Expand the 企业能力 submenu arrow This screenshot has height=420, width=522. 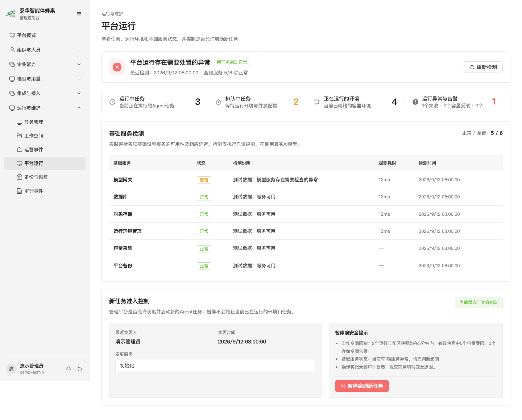(x=79, y=64)
